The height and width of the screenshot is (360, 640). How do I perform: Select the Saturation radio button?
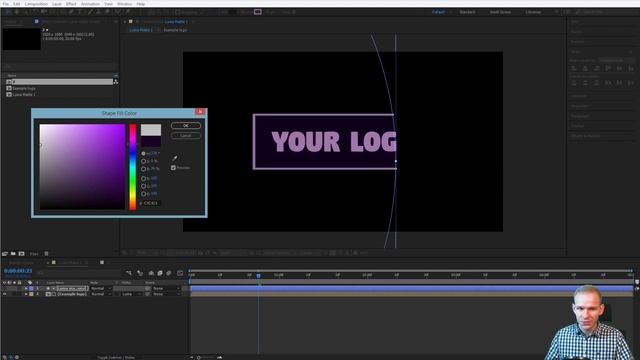pyautogui.click(x=143, y=161)
